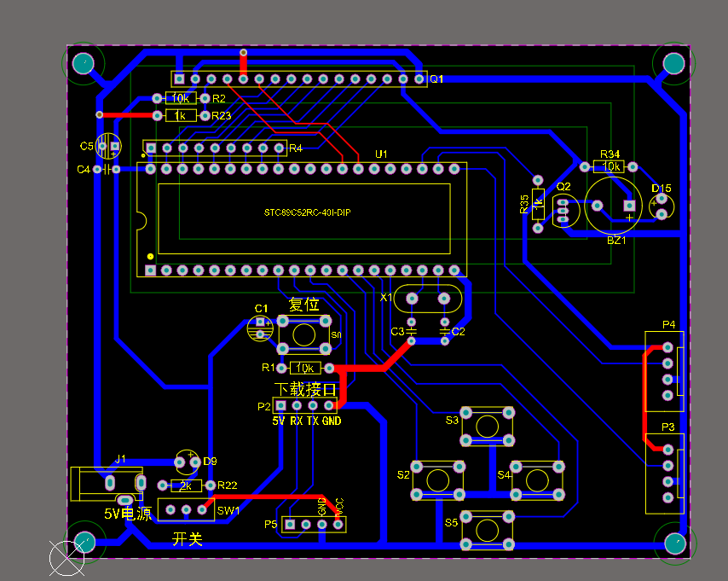Select the R2 10k resistor

181,98
